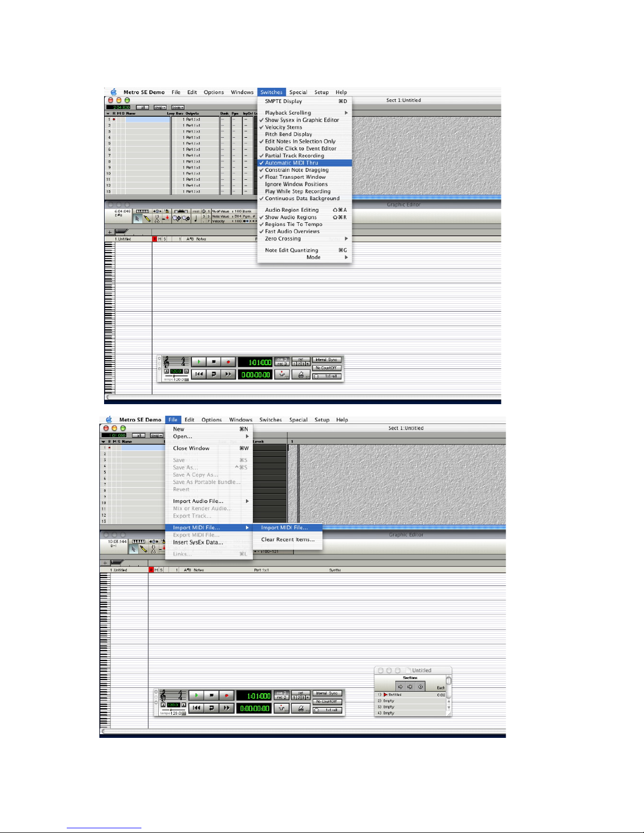Click the No CountOff button in the upper transport
This screenshot has width=644, height=833.
pyautogui.click(x=327, y=368)
